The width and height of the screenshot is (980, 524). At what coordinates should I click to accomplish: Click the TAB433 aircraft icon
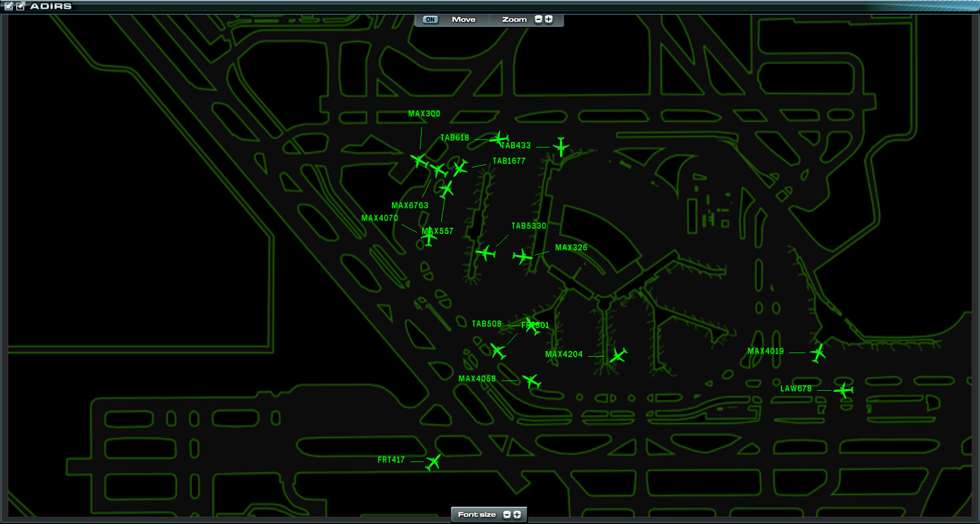tap(561, 146)
